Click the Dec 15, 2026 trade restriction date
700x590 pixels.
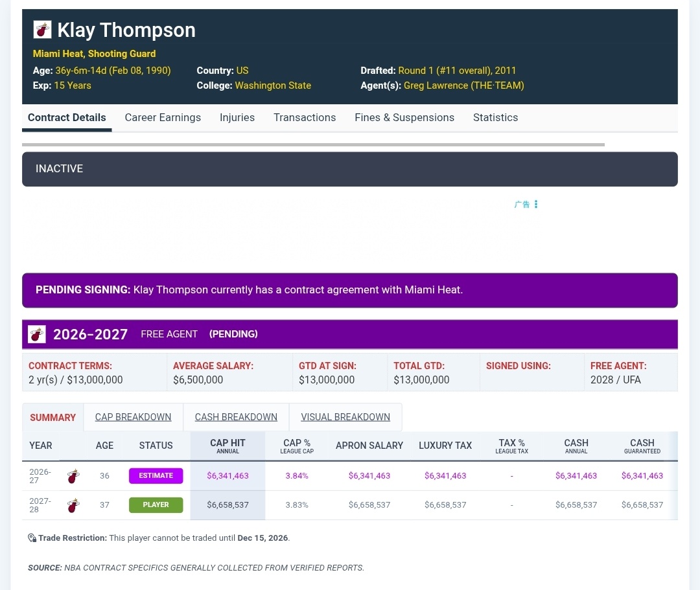coord(262,538)
